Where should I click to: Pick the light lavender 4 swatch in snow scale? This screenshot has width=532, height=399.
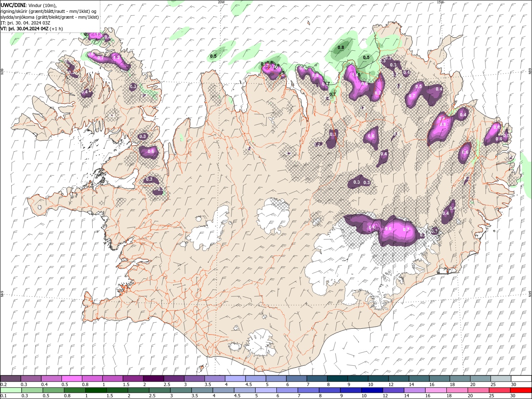235,379
